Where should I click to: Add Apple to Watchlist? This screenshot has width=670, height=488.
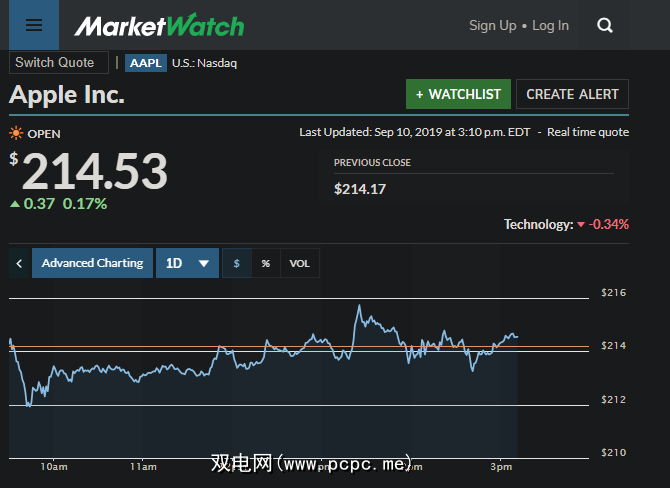click(458, 94)
